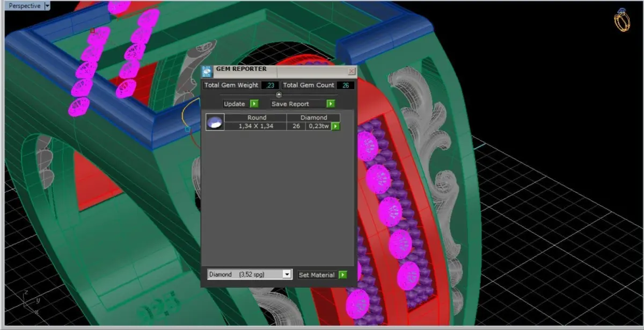Click the 0,23tw weight cell
This screenshot has height=330, width=644.
(x=318, y=126)
